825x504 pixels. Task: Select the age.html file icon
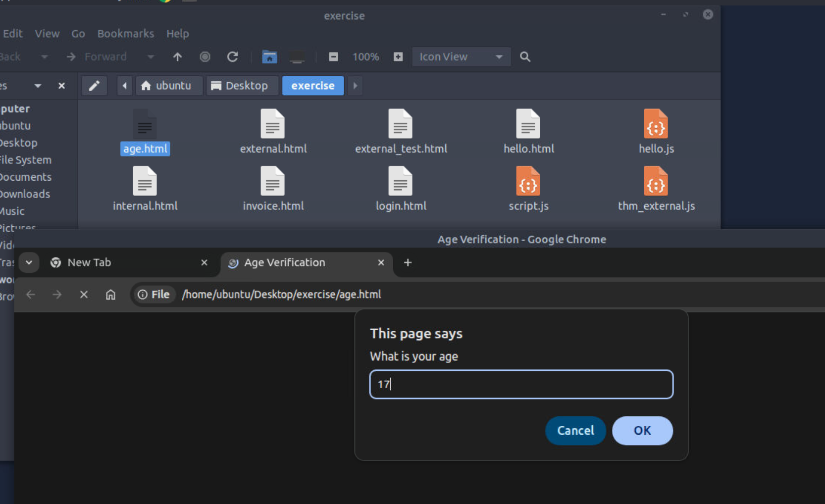tap(145, 124)
